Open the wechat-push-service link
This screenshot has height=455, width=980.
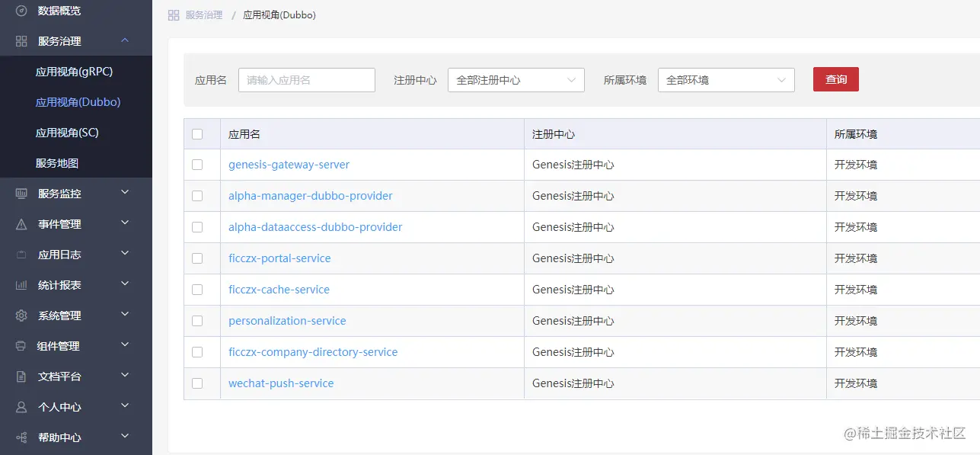[x=281, y=383]
